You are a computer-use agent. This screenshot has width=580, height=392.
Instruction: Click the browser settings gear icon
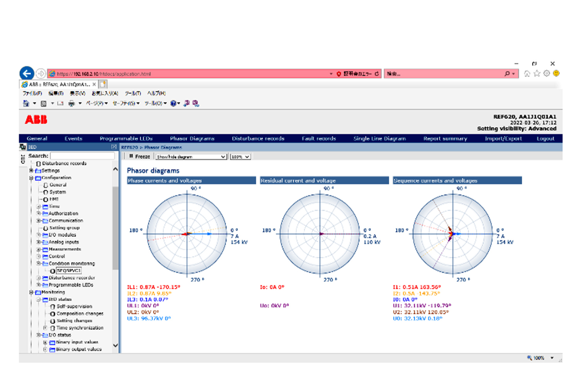click(x=546, y=73)
